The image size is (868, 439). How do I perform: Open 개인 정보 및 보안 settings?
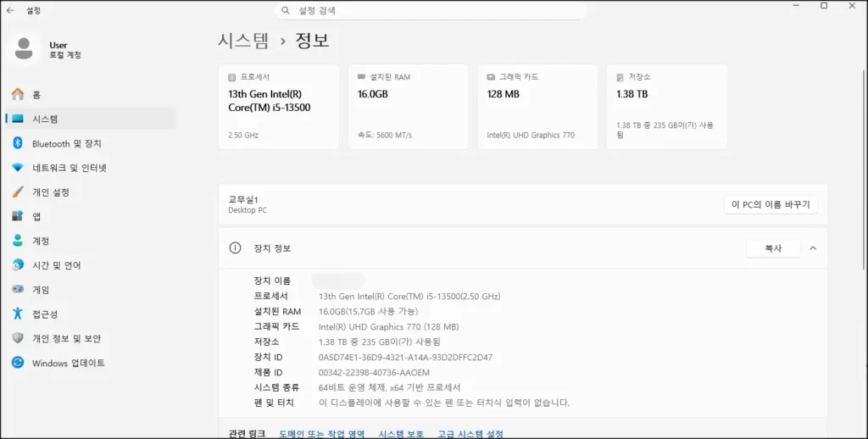click(91, 338)
